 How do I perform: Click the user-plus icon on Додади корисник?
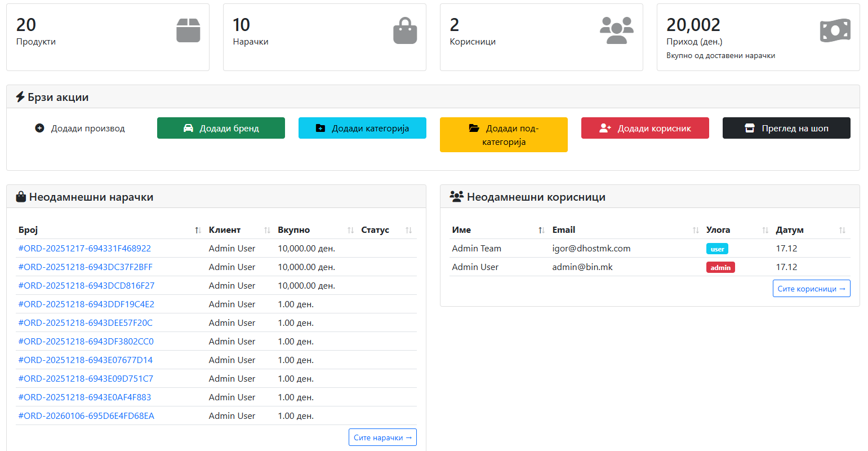tap(605, 129)
